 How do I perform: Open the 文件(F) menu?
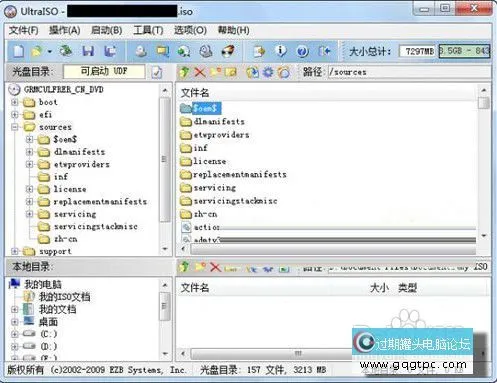click(x=23, y=30)
